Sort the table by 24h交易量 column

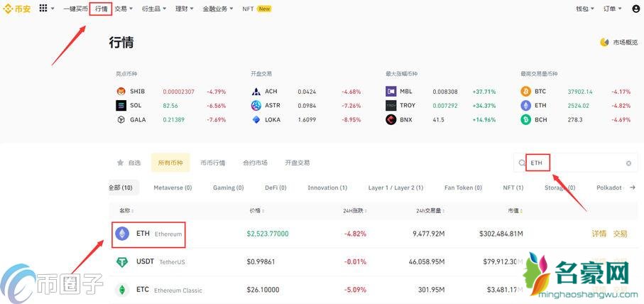(430, 211)
